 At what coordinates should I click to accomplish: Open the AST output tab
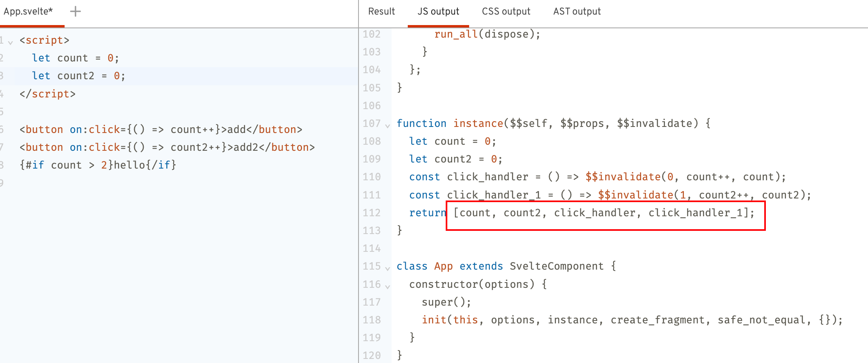tap(577, 11)
